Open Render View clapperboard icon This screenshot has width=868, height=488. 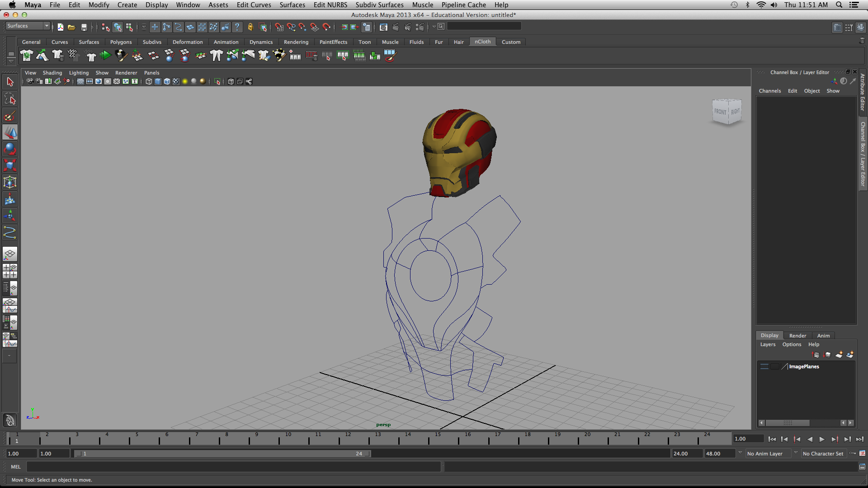tap(383, 27)
